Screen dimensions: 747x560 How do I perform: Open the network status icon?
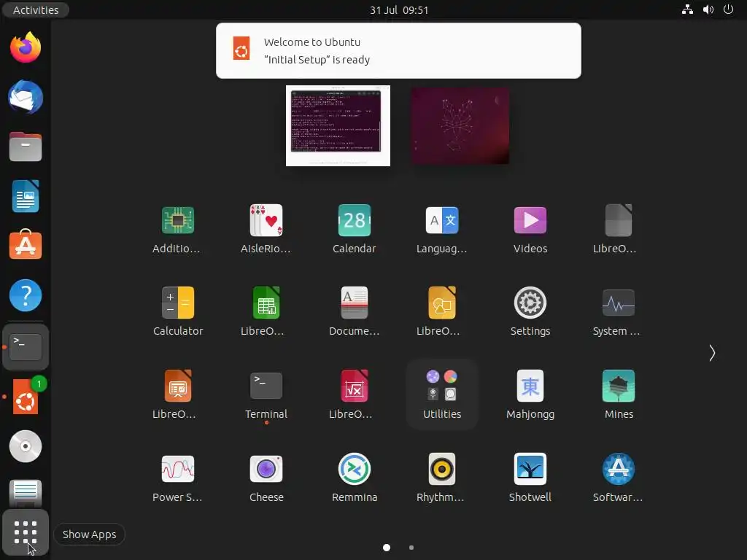click(687, 9)
